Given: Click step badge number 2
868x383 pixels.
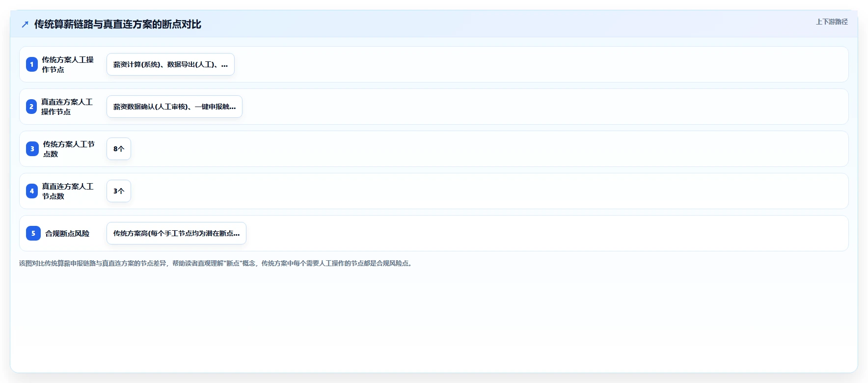Looking at the screenshot, I should coord(31,107).
